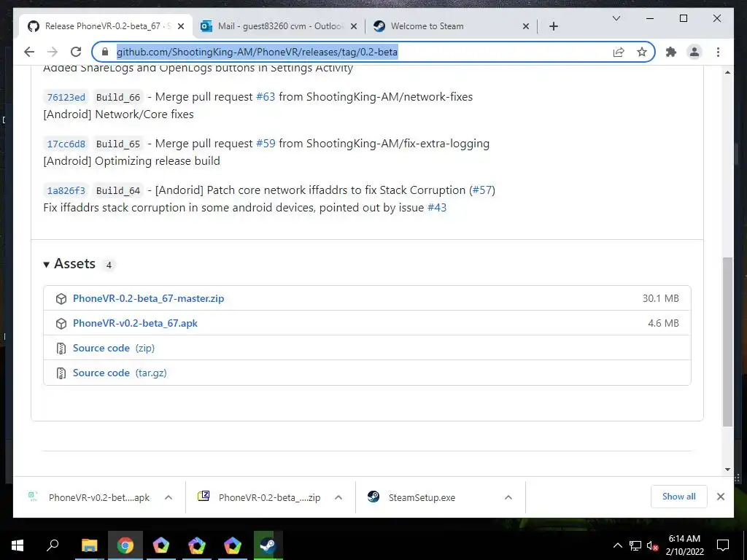Open network status tray icon
This screenshot has width=747, height=560.
[635, 545]
